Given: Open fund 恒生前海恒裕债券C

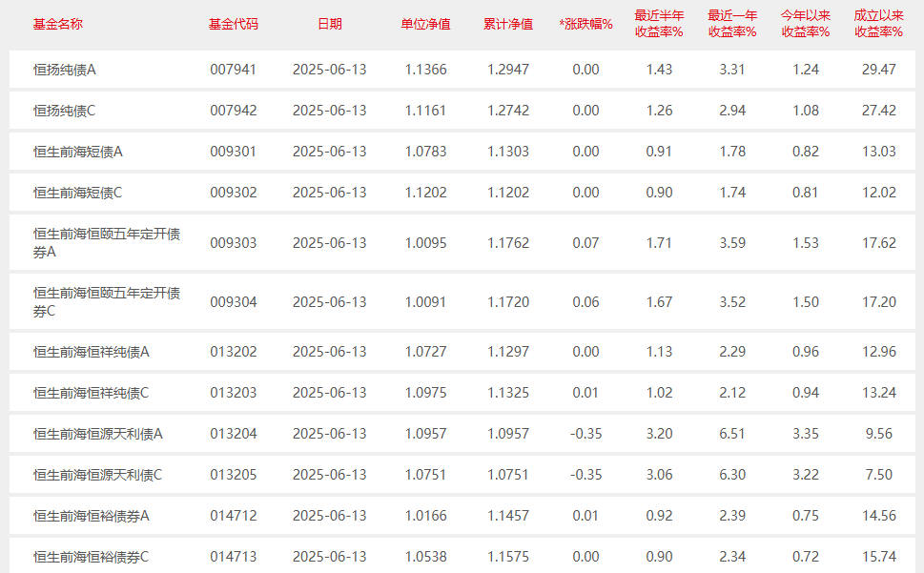Looking at the screenshot, I should [92, 557].
